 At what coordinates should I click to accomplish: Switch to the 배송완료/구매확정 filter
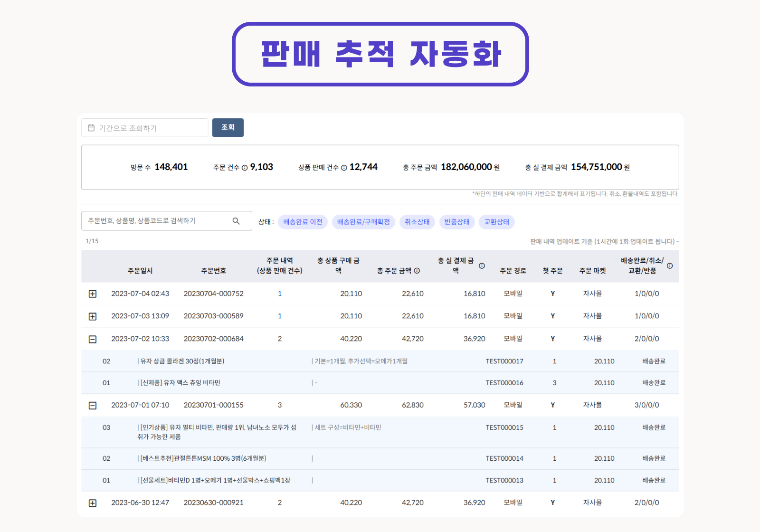point(363,221)
